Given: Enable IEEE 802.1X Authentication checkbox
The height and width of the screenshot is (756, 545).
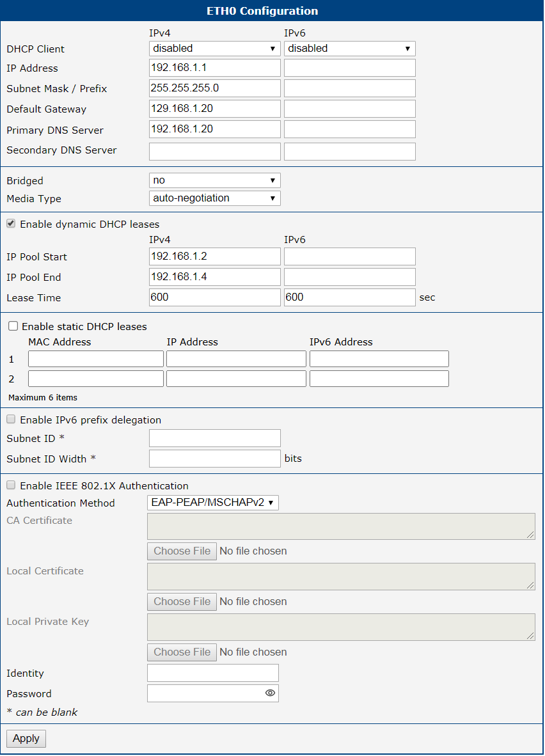Looking at the screenshot, I should pyautogui.click(x=11, y=485).
